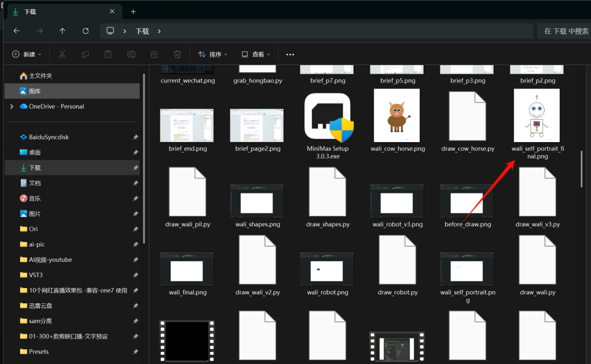Image resolution: width=591 pixels, height=364 pixels.
Task: Click the delete trash can icon
Action: coord(177,54)
